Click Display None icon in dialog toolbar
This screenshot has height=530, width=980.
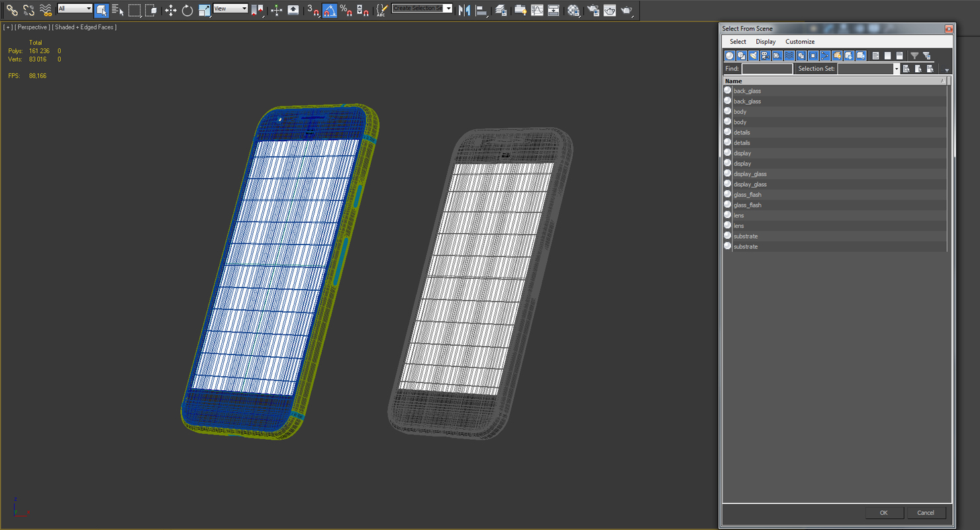click(887, 56)
